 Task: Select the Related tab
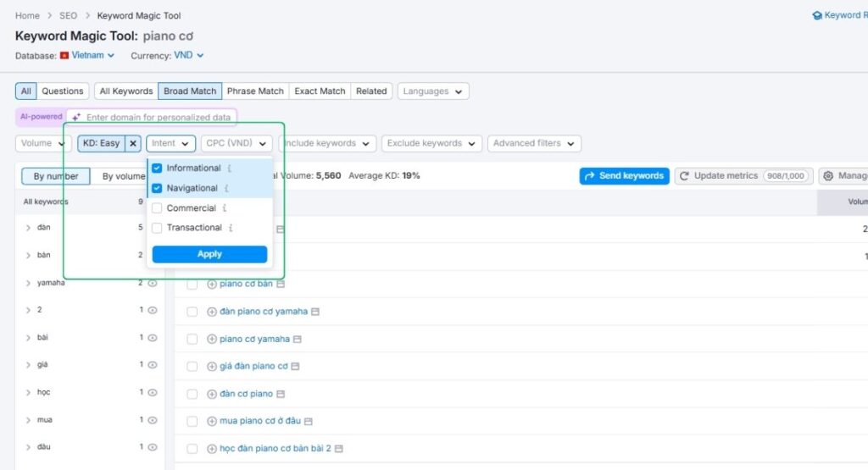coord(371,91)
